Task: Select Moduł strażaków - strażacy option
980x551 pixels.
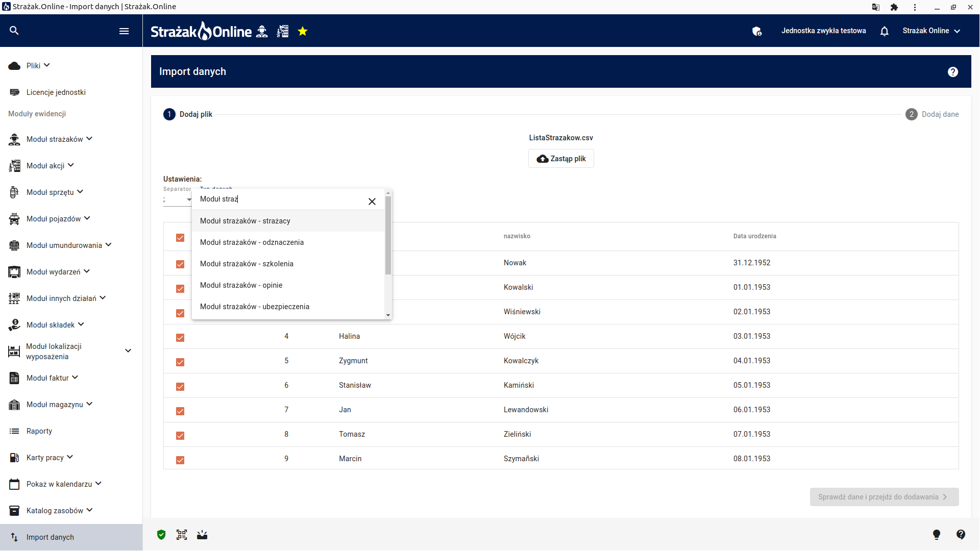Action: pos(288,221)
